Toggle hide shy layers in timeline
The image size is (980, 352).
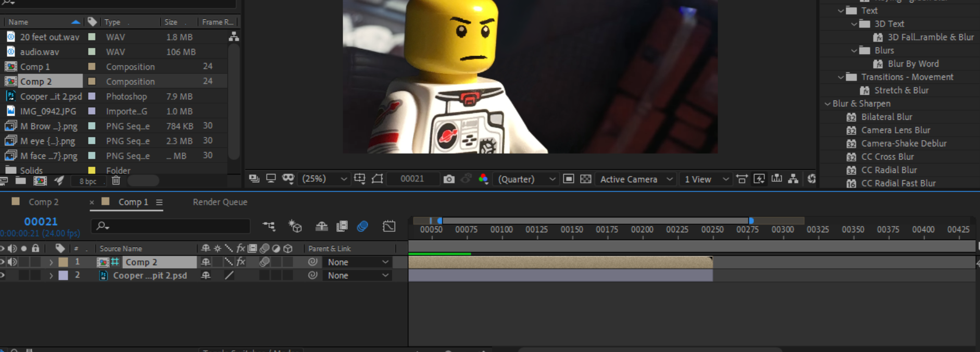pyautogui.click(x=322, y=226)
